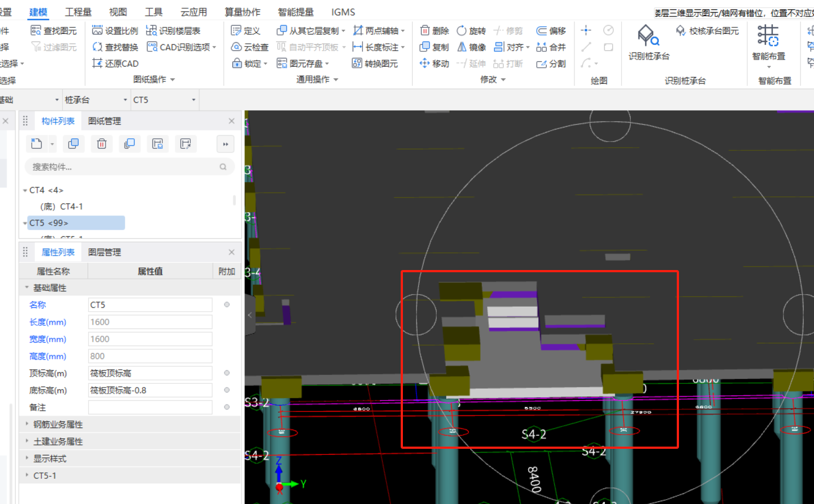814x504 pixels.
Task: Open 云应用 ribbon tab
Action: (x=194, y=12)
